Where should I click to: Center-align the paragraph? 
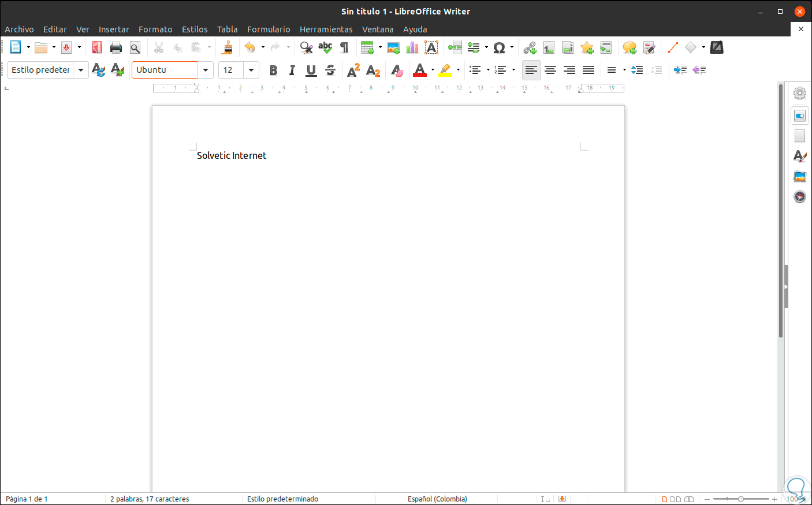click(x=550, y=70)
